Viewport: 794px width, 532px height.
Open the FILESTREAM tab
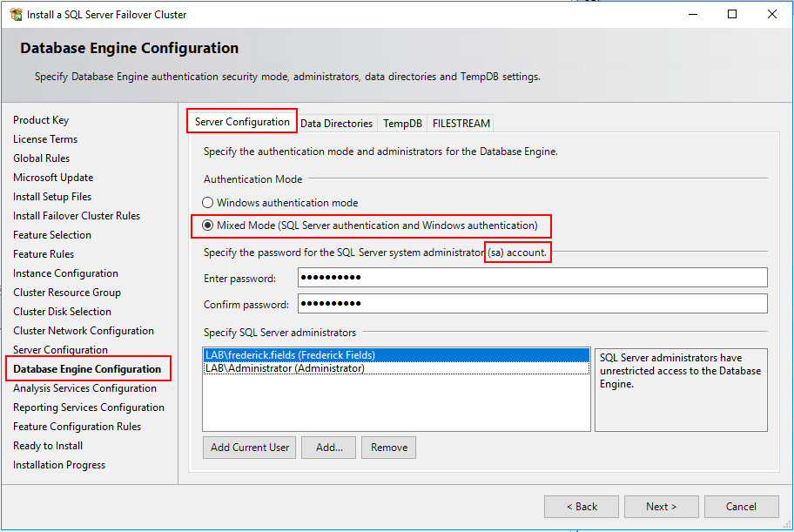461,124
